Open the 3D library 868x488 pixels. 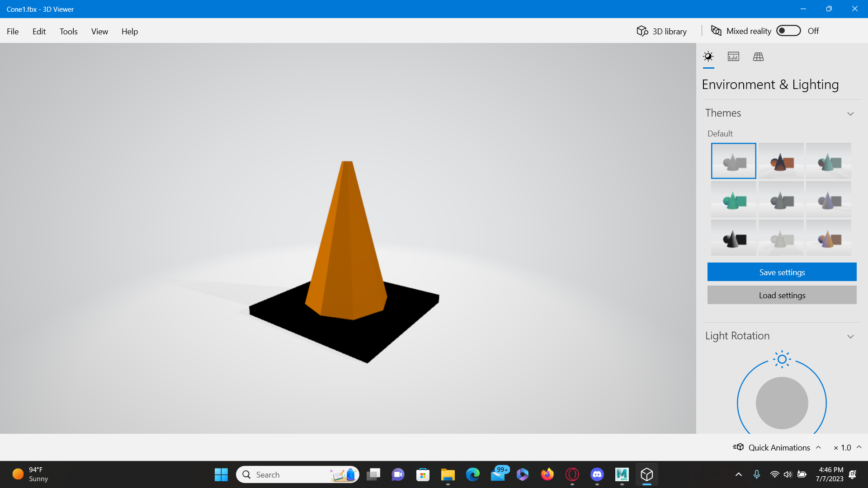[x=662, y=31]
